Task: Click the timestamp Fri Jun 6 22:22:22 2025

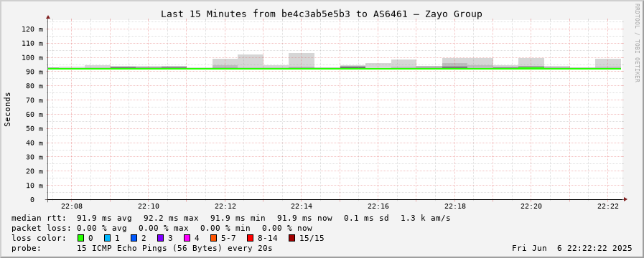Action: tap(571, 248)
